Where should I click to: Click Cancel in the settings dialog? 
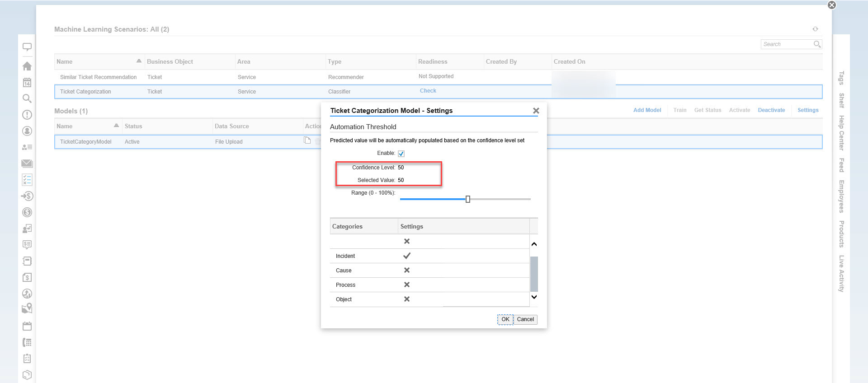[x=525, y=319]
